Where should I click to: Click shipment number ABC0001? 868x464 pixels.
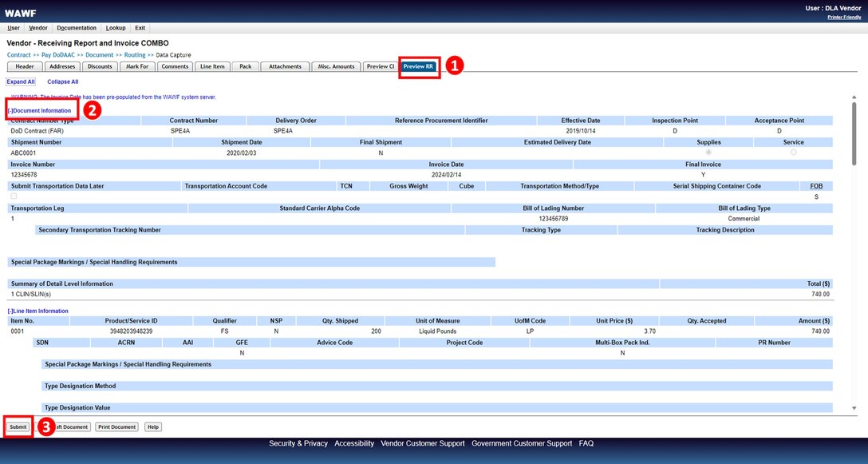tap(23, 153)
